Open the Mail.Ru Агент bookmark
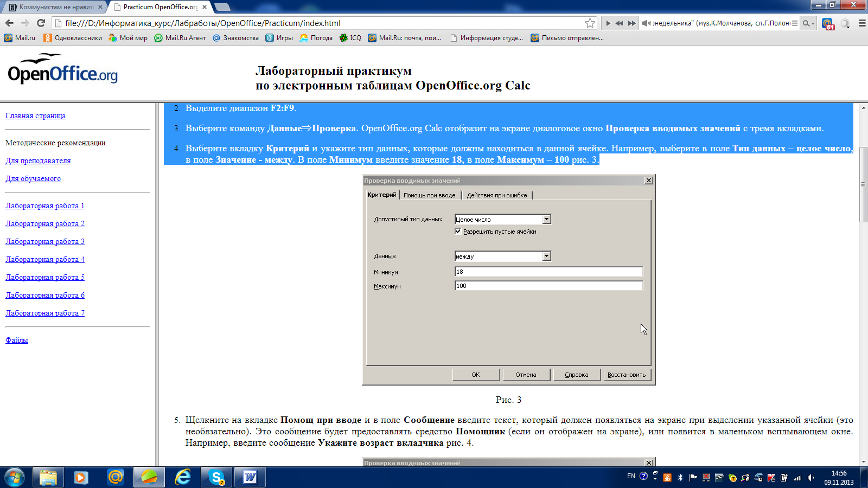This screenshot has height=488, width=868. [180, 38]
